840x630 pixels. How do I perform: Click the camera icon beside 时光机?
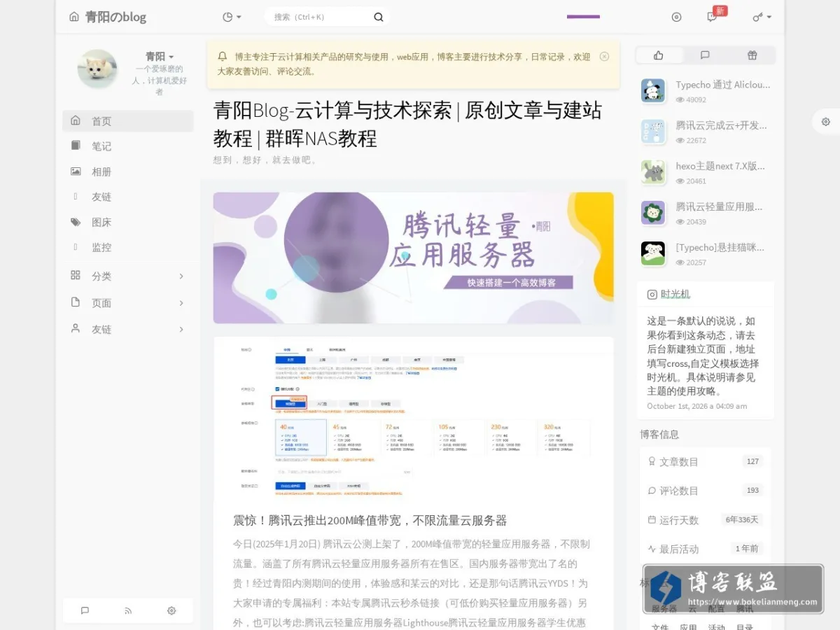652,295
